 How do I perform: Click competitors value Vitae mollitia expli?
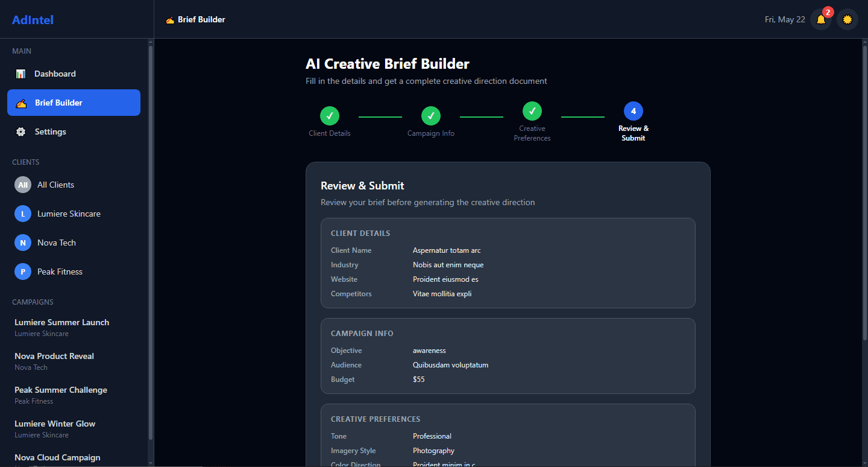(442, 294)
